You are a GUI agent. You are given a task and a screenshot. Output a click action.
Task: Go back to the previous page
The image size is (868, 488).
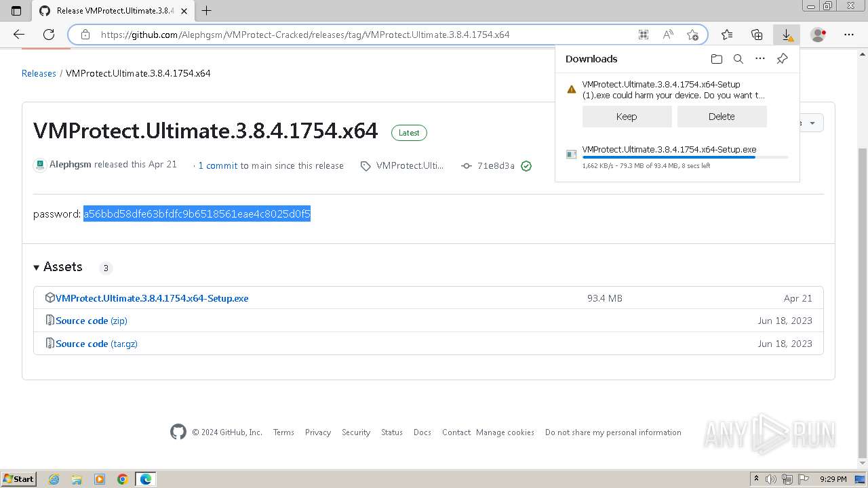point(19,35)
